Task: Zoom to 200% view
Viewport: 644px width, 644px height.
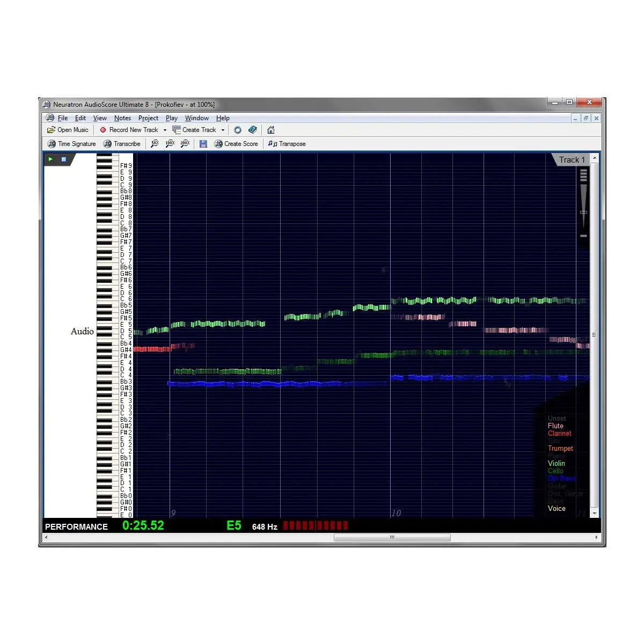Action: (185, 143)
